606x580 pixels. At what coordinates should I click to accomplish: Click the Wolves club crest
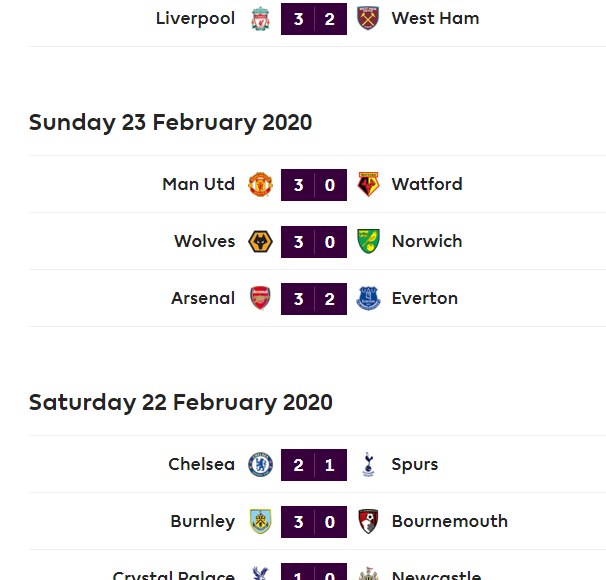click(x=261, y=241)
